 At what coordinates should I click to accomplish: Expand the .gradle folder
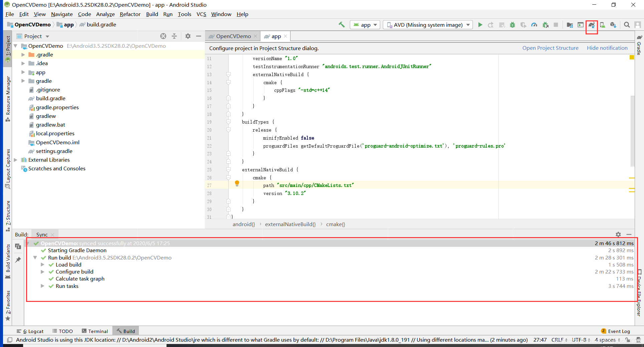(x=23, y=54)
